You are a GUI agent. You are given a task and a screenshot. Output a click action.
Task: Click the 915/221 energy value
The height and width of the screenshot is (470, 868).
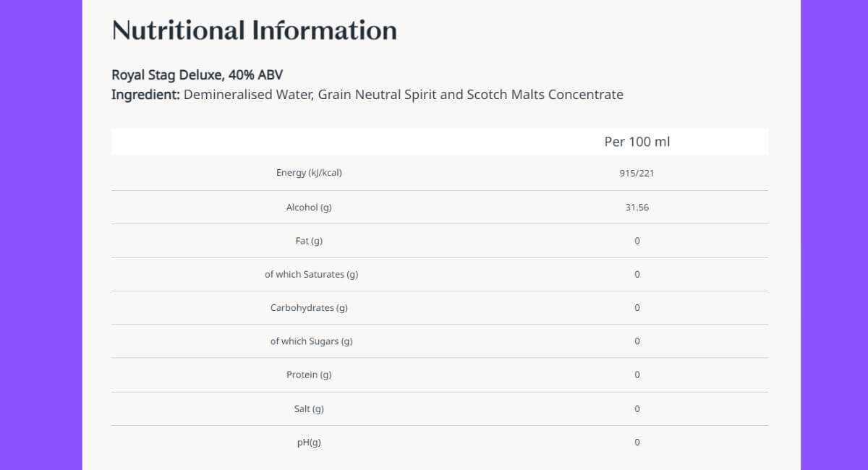click(x=637, y=174)
